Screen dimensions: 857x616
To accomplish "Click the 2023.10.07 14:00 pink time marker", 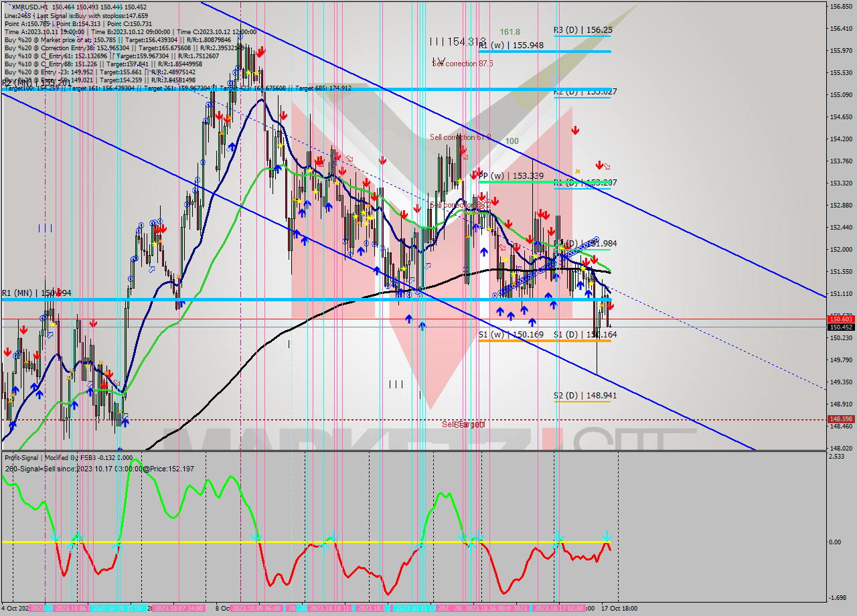I will 178,609.
